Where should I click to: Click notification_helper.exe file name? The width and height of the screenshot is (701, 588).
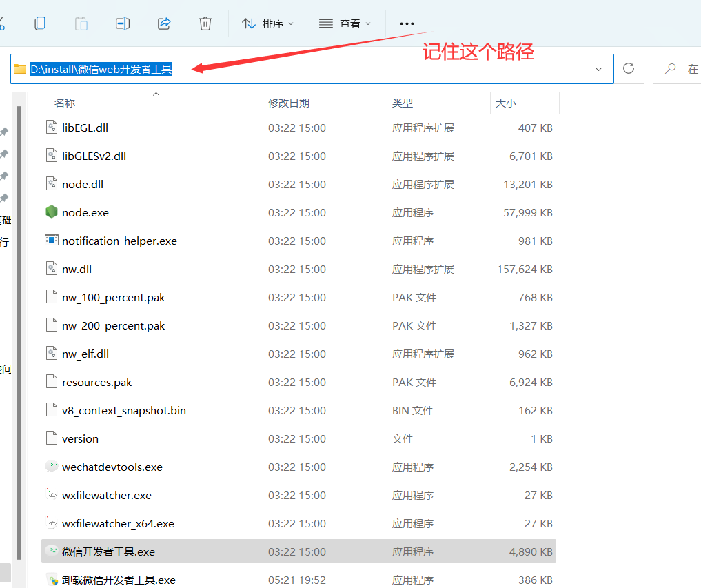click(119, 241)
